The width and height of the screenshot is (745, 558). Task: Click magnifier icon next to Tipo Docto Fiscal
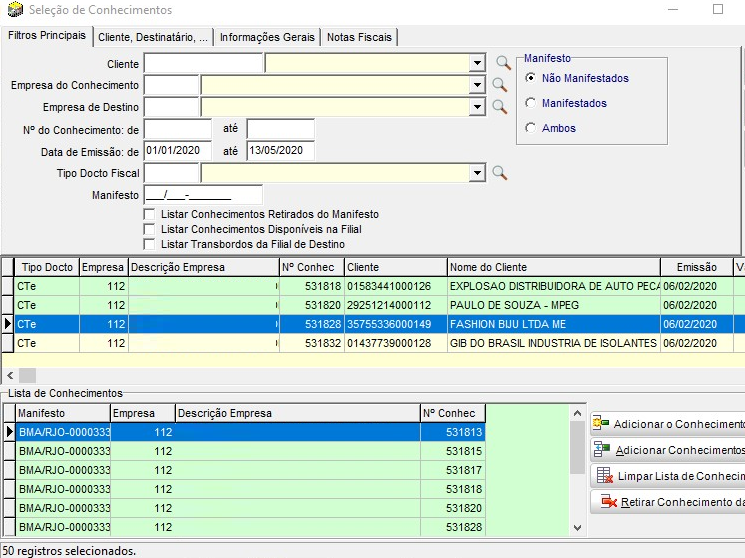[499, 173]
